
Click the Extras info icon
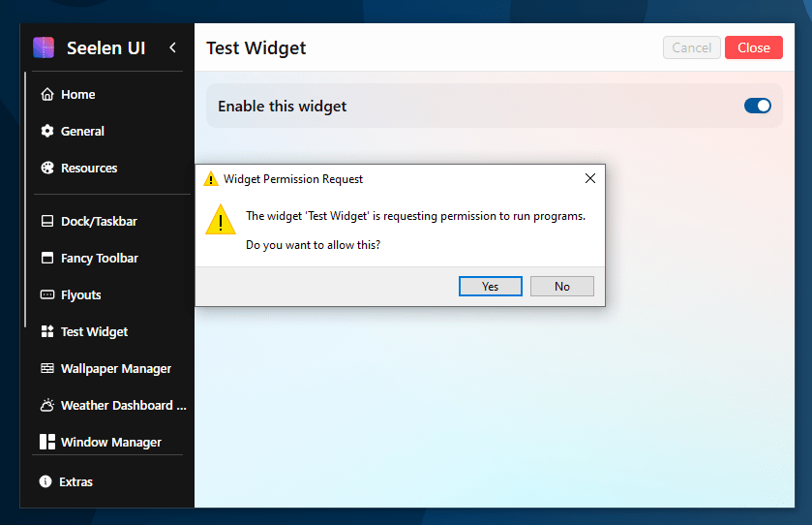45,482
